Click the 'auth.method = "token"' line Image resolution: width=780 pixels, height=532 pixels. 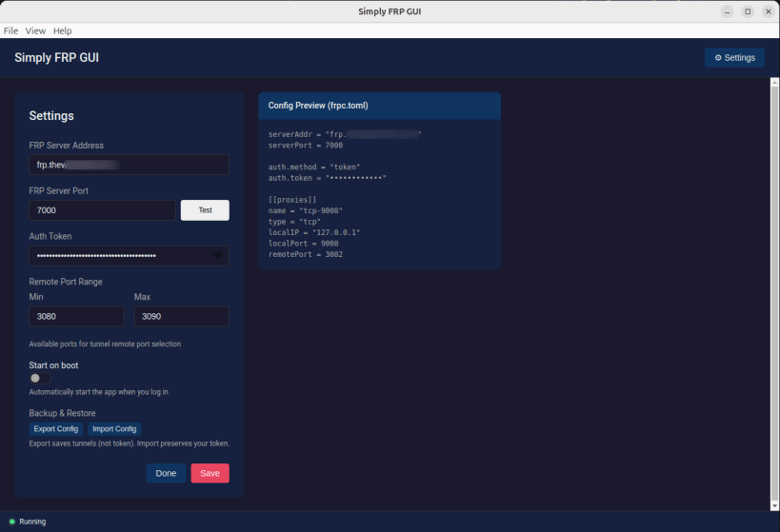pos(314,167)
